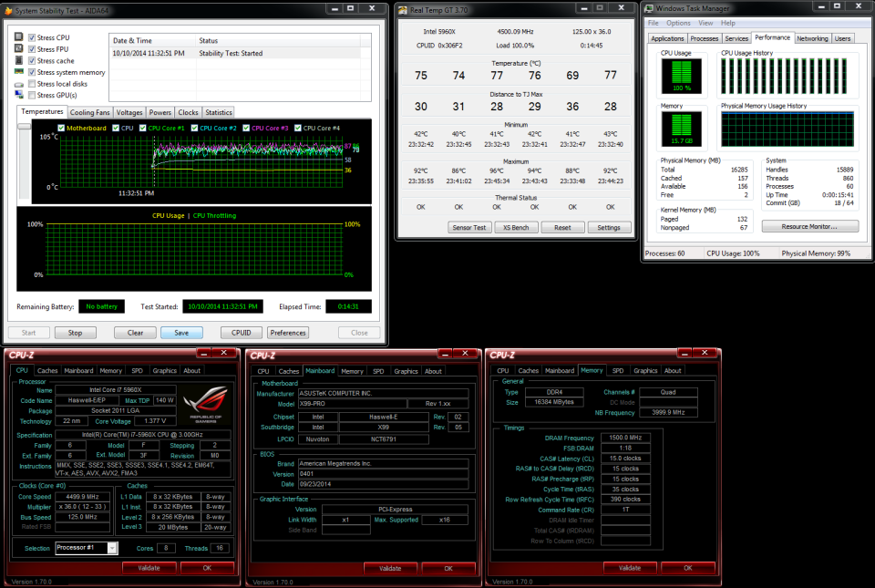Toggle the Motherboard temperature graph checkbox
Screen dimensions: 875x588
[61, 128]
